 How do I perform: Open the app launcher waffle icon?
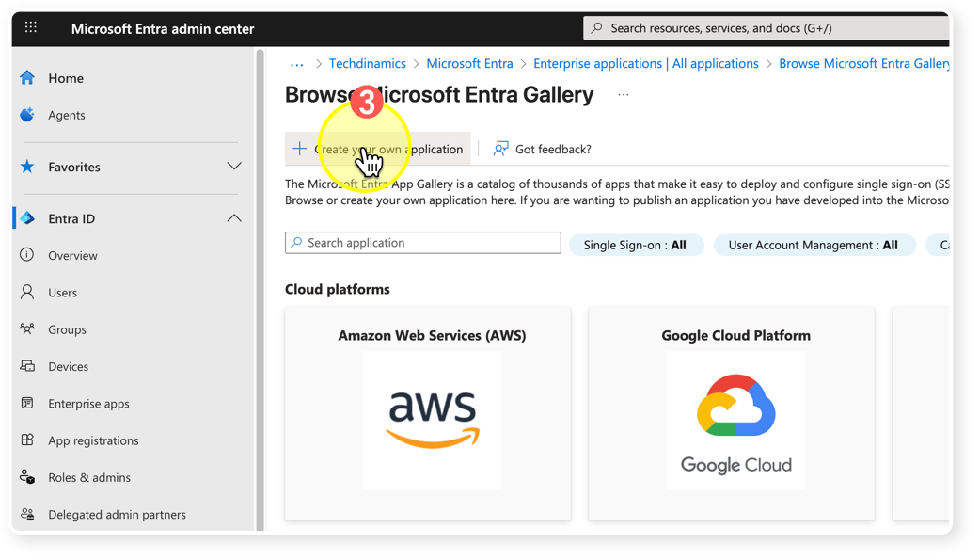coord(31,27)
